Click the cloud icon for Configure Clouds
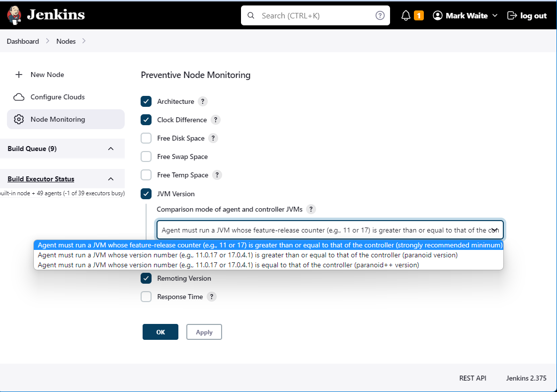Viewport: 557px width, 392px height. (x=19, y=97)
